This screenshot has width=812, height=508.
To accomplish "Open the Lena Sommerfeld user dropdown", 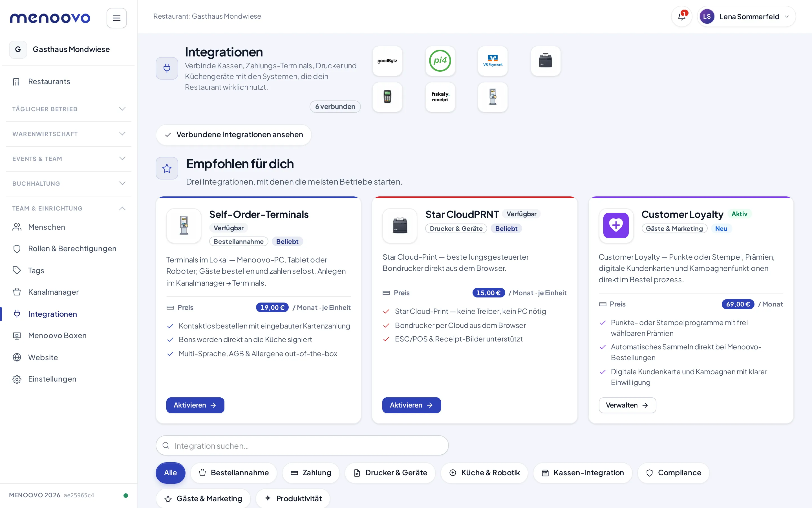I will click(x=746, y=16).
